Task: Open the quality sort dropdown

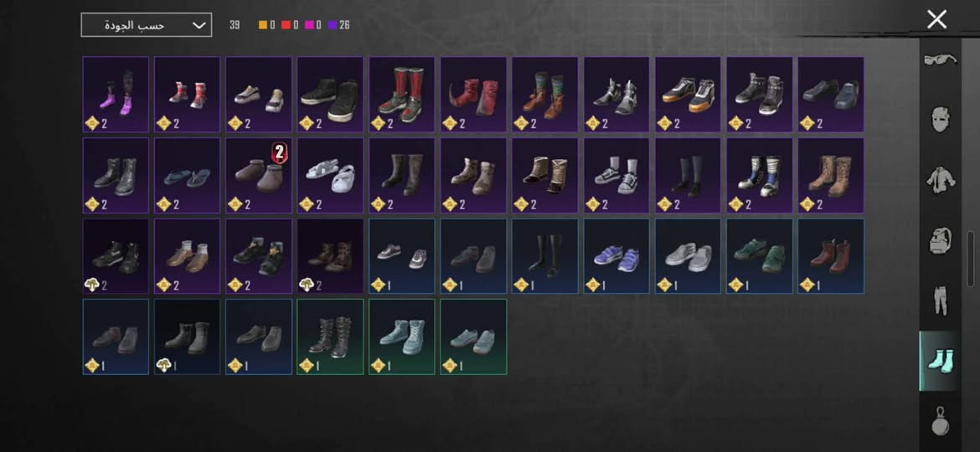Action: (147, 25)
